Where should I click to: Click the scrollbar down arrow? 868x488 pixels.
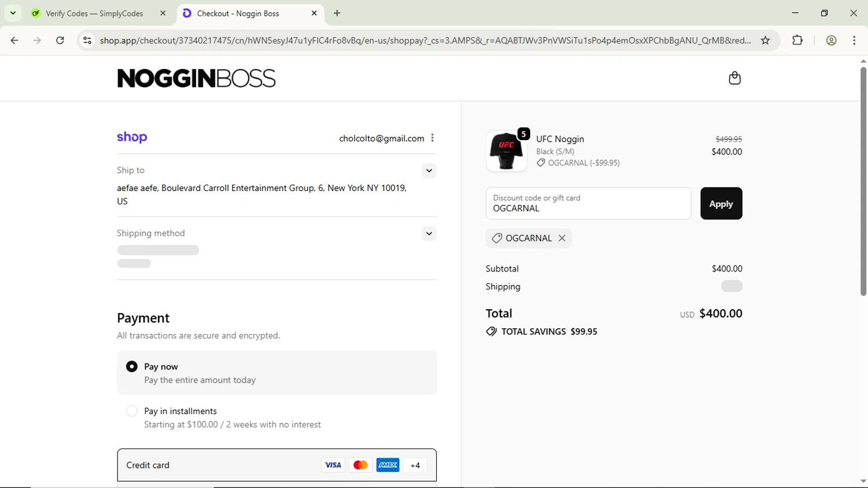[863, 481]
